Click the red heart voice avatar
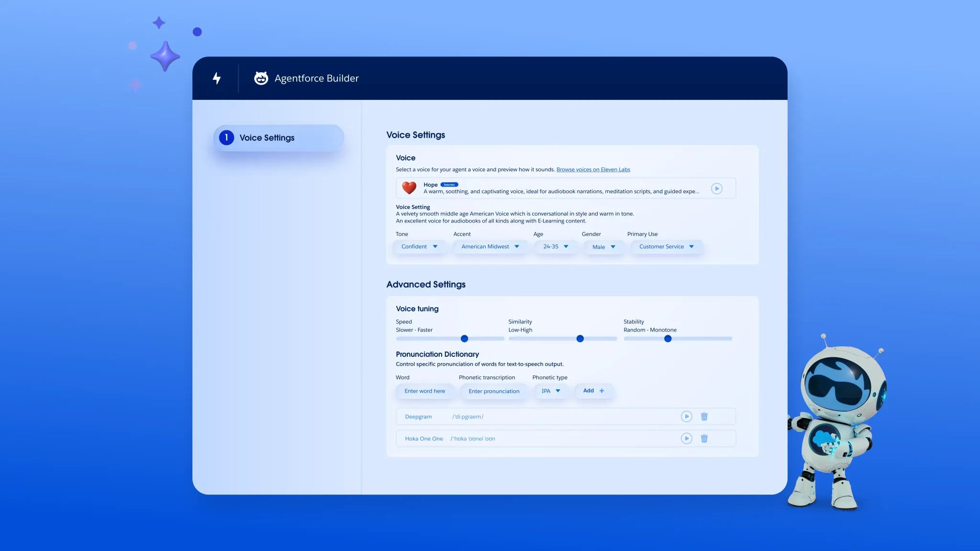Screen dimensions: 980x551 click(x=409, y=188)
